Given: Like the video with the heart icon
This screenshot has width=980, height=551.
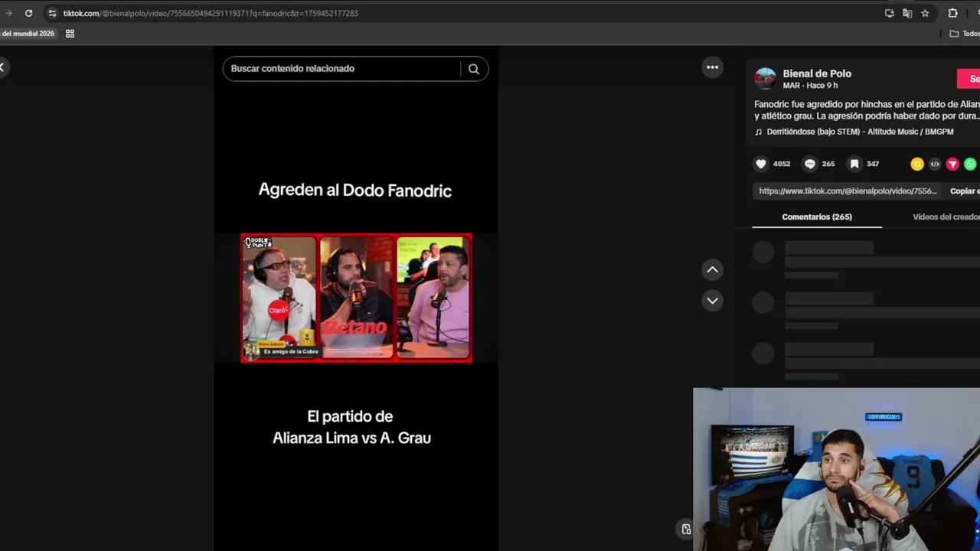Looking at the screenshot, I should (x=760, y=164).
